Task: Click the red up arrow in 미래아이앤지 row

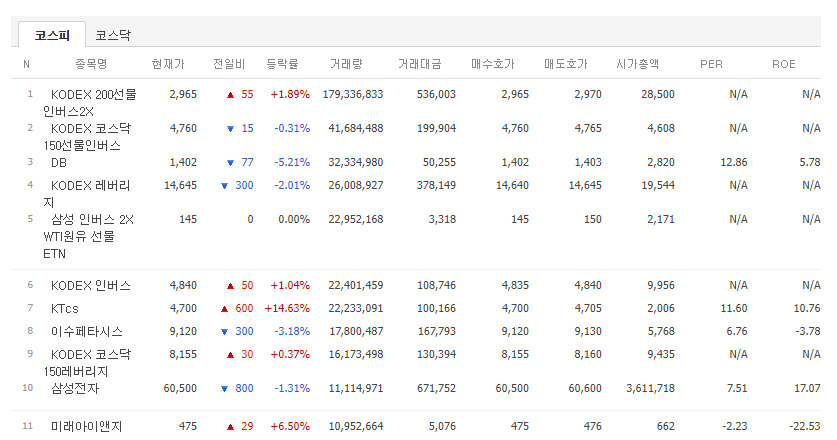Action: pos(231,427)
